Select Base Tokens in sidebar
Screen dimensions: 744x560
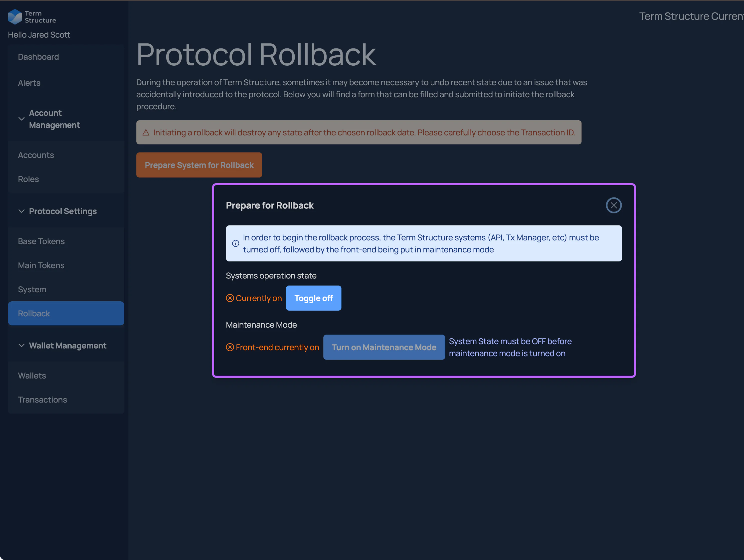tap(66, 241)
